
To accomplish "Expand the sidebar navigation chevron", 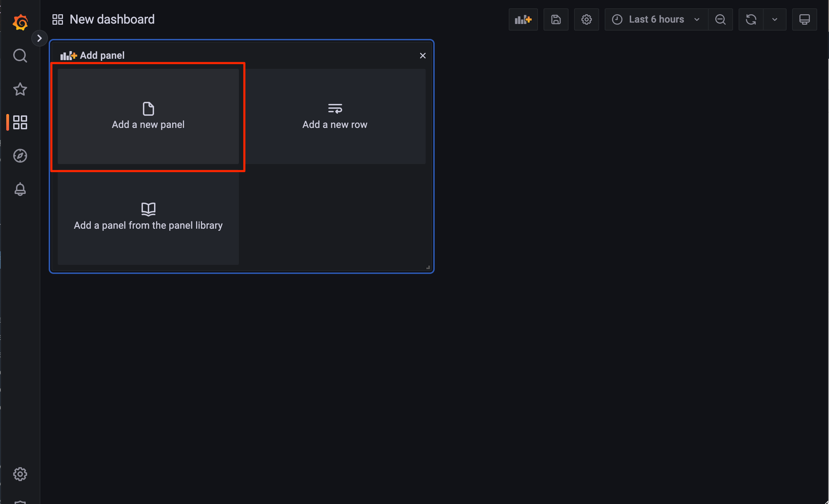I will pos(40,38).
